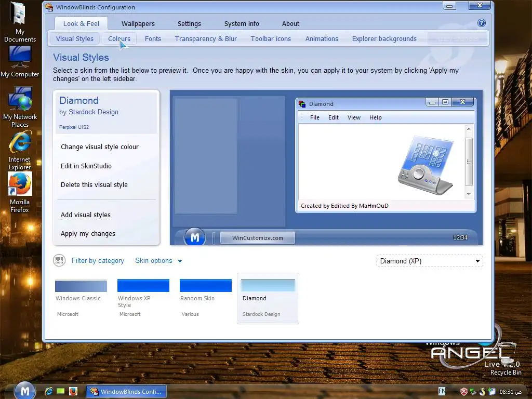Click Help menu in preview window
Image resolution: width=532 pixels, height=399 pixels.
(x=375, y=117)
